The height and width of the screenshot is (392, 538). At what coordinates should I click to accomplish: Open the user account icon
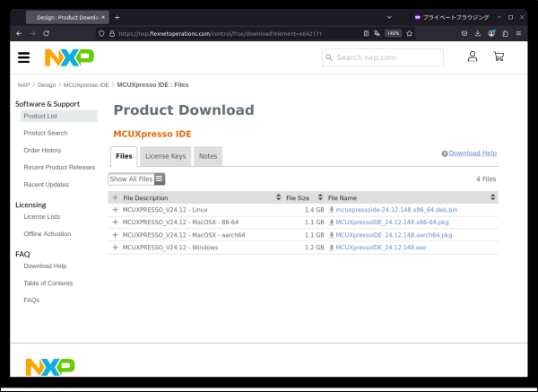pos(473,57)
